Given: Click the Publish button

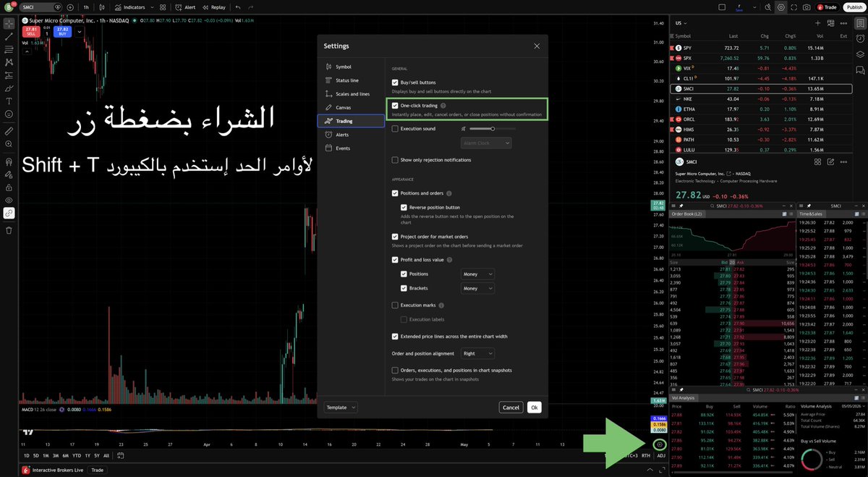Looking at the screenshot, I should click(854, 7).
